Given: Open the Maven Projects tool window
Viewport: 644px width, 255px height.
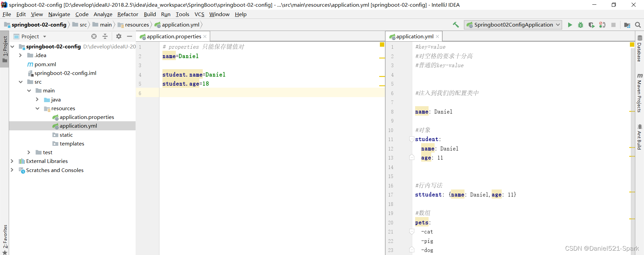Looking at the screenshot, I should pos(640,93).
